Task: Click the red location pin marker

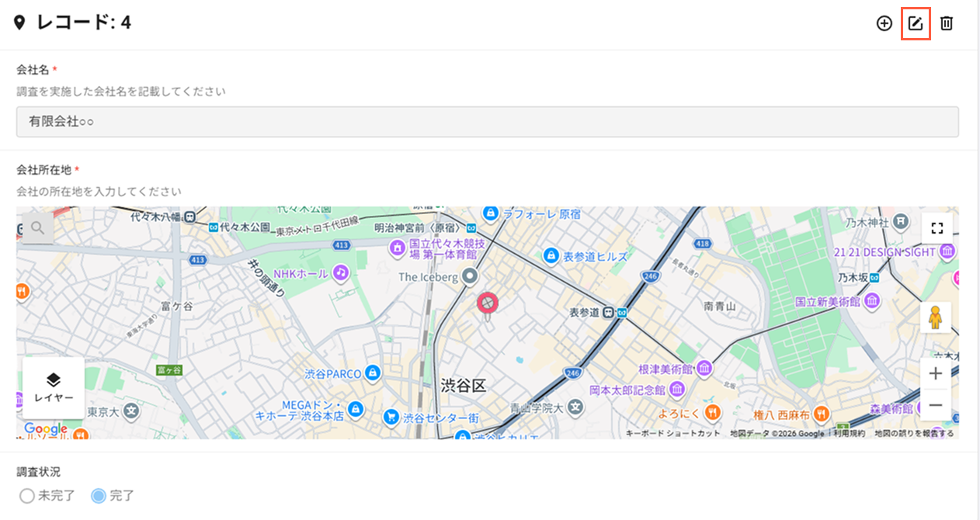Action: click(487, 303)
